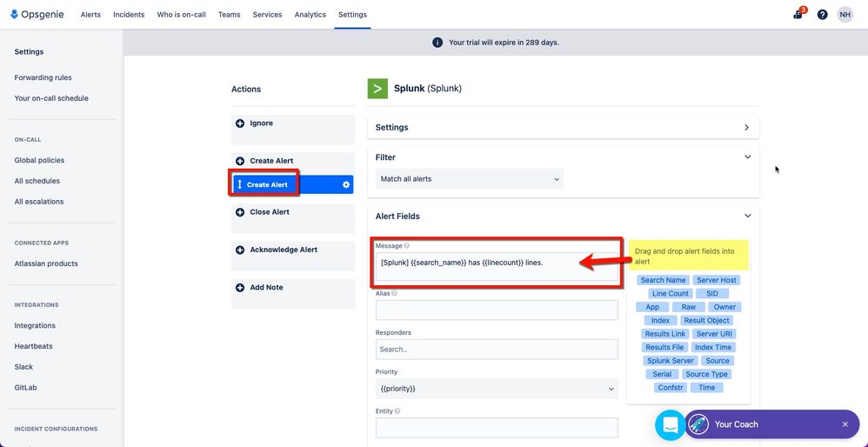
Task: Click plus icon next to Close Alert
Action: 240,212
